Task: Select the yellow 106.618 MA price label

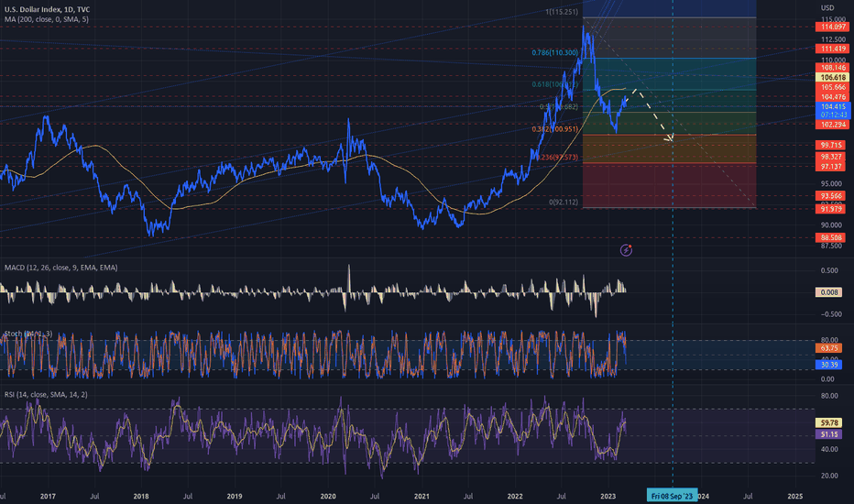Action: pyautogui.click(x=830, y=77)
